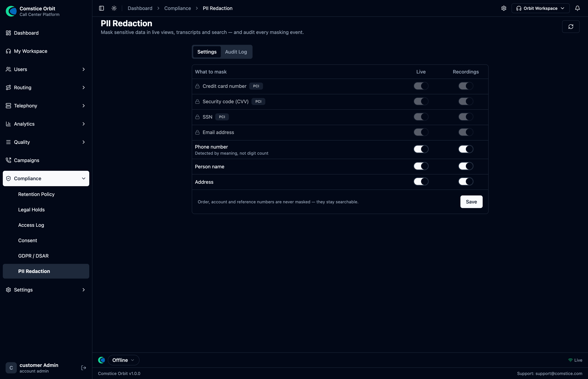Click the Telephony server icon

(8, 106)
